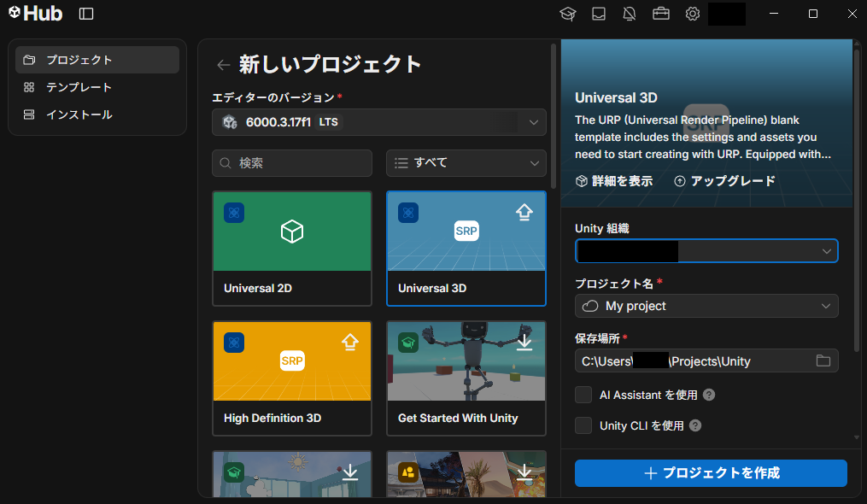The height and width of the screenshot is (504, 867).
Task: Select プロジェクト in the sidebar
Action: coord(97,60)
